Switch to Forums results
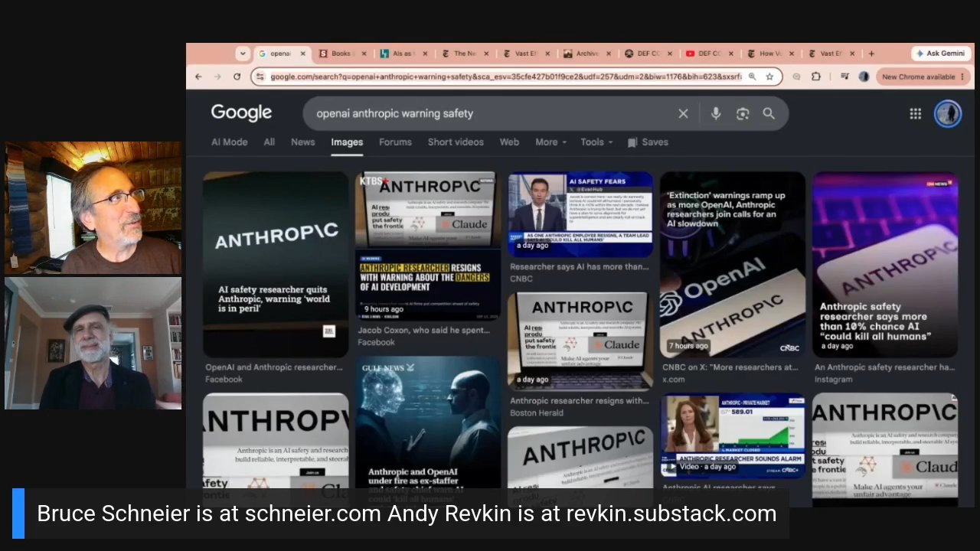This screenshot has width=980, height=551. click(395, 142)
